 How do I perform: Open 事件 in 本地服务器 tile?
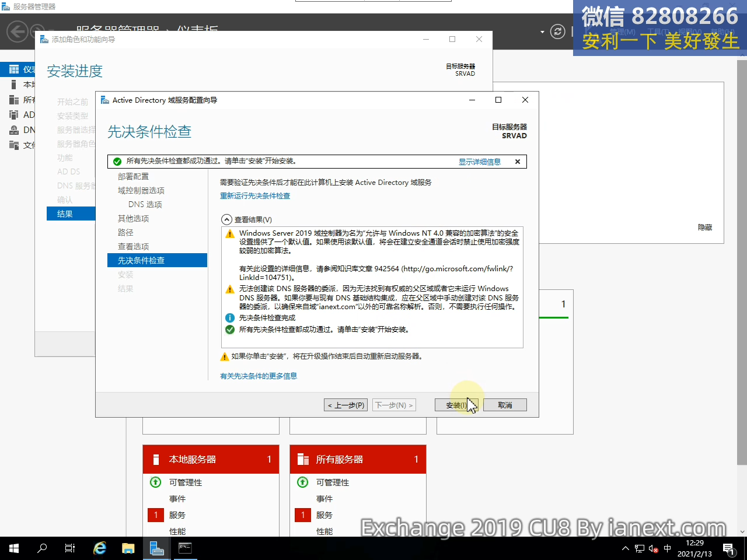click(x=177, y=499)
